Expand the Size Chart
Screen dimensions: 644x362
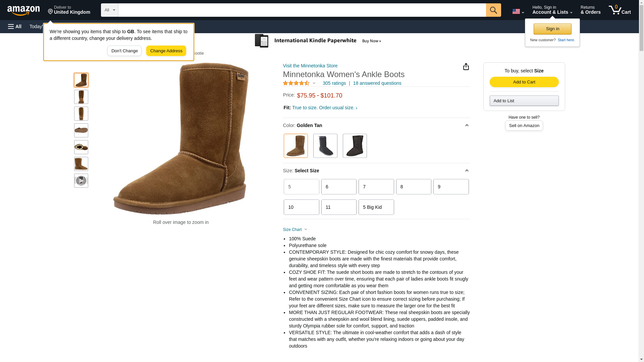[295, 230]
